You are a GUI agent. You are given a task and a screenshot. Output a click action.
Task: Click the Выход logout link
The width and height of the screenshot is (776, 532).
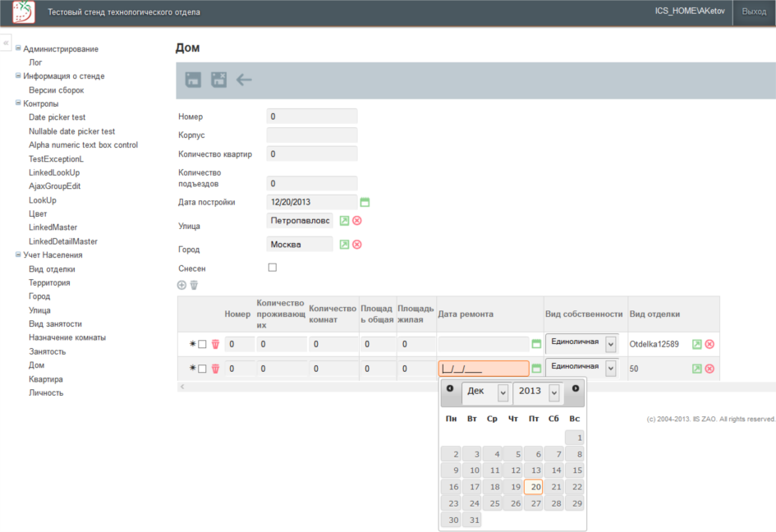[754, 11]
